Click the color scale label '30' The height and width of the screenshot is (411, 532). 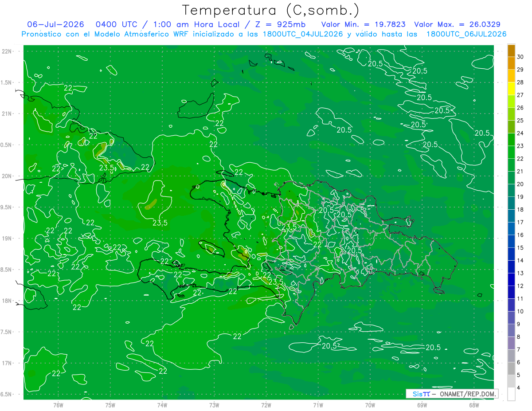[520, 57]
